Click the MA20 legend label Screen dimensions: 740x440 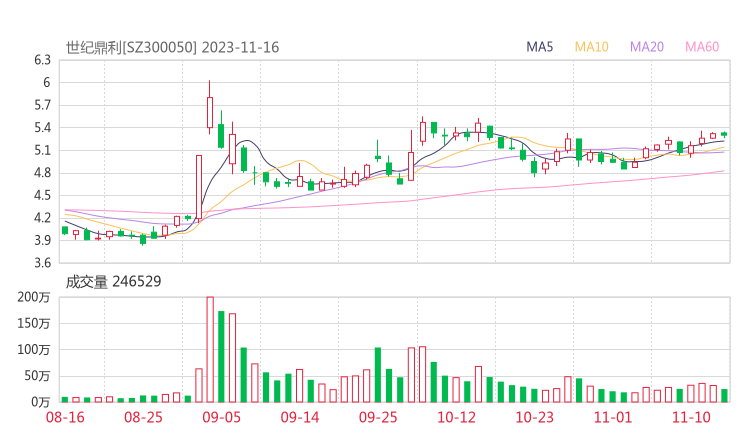(647, 47)
